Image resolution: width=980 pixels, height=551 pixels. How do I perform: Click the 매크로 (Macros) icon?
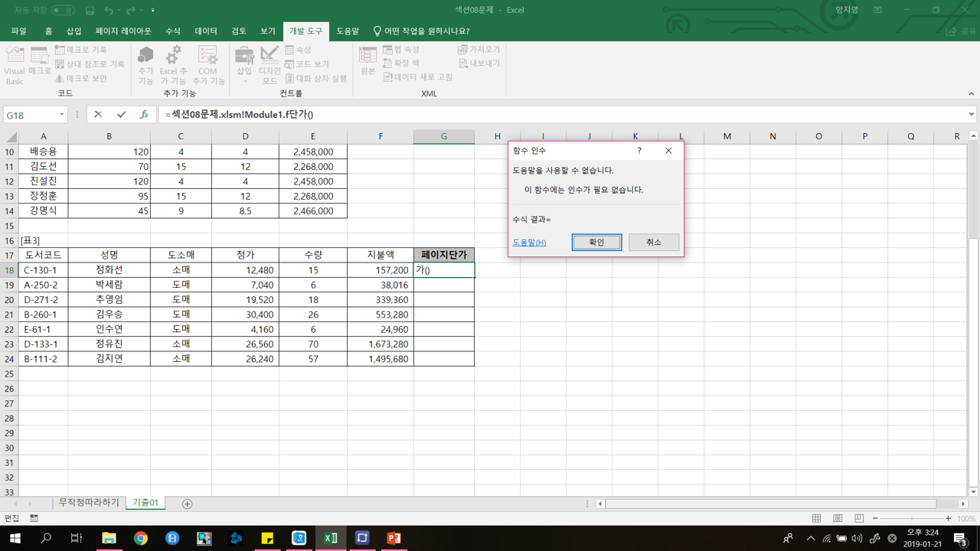tap(40, 58)
